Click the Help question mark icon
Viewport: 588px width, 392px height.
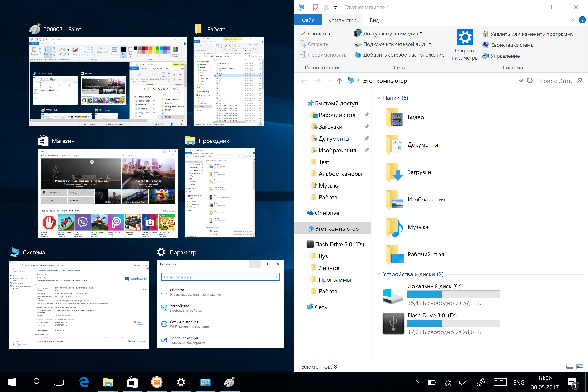(x=582, y=20)
